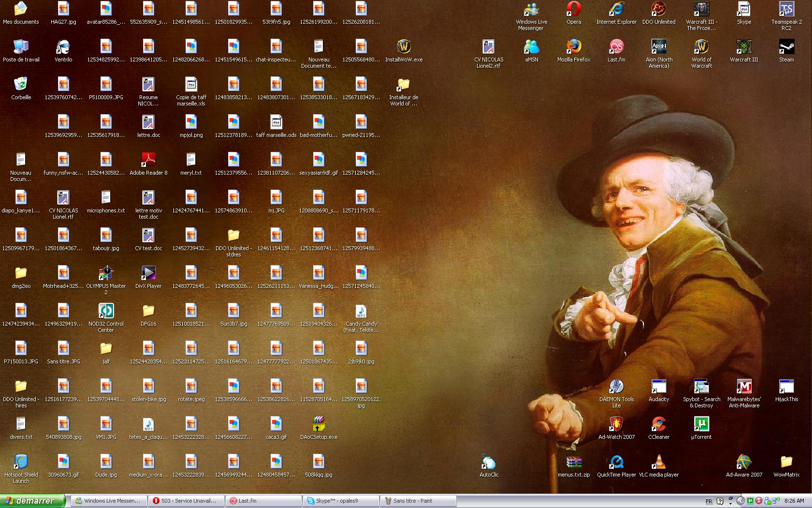Screen dimensions: 812x508
Task: Open DivX Player shortcut
Action: [x=148, y=277]
